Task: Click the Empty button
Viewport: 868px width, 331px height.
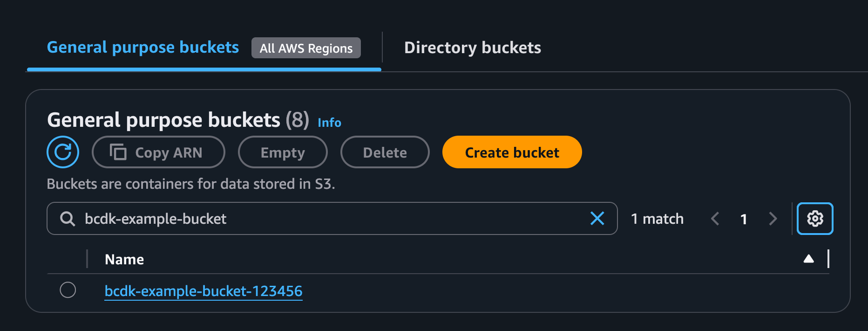Action: click(283, 152)
